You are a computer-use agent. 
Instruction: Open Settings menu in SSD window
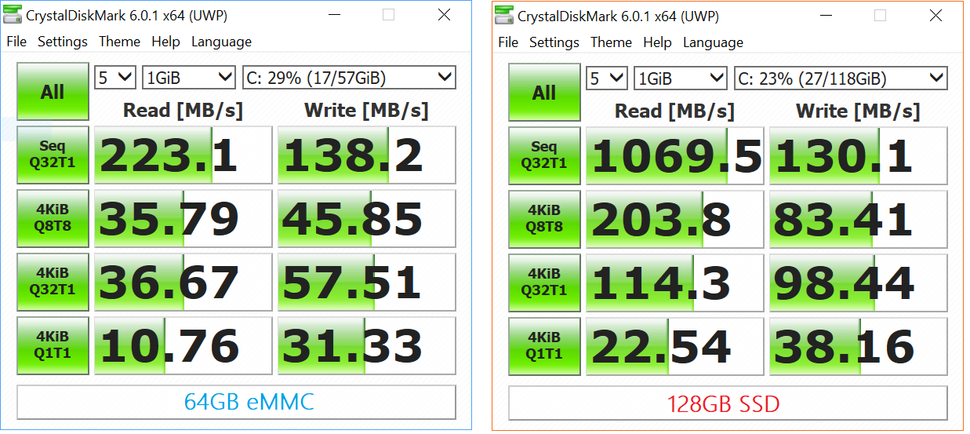[554, 43]
